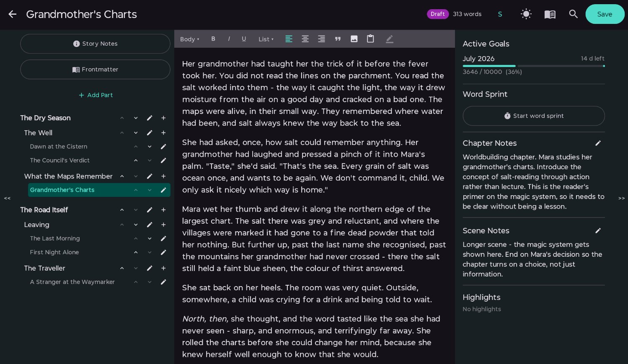
Task: Move What the Maps Remember up
Action: 122,176
